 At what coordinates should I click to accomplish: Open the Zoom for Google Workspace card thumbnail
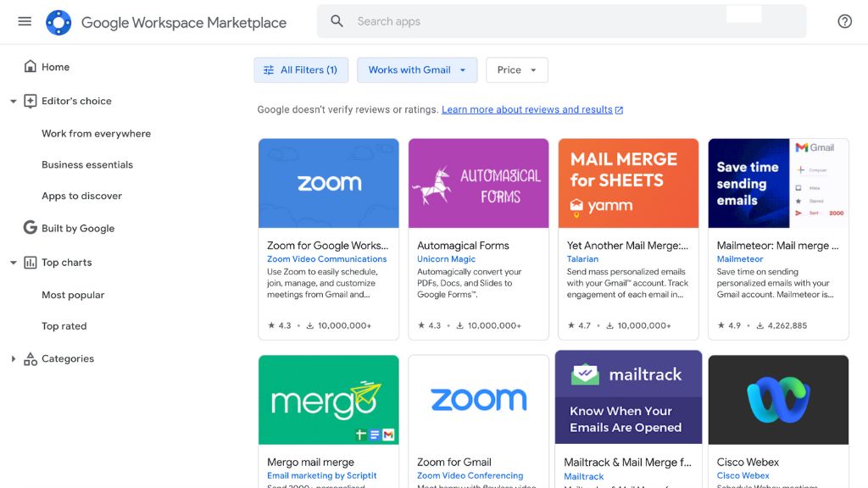point(328,183)
